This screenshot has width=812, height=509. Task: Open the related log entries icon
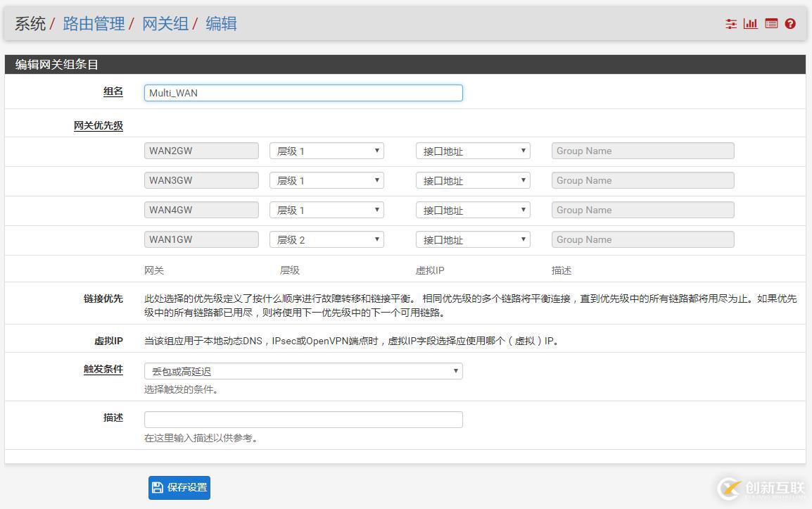[770, 23]
